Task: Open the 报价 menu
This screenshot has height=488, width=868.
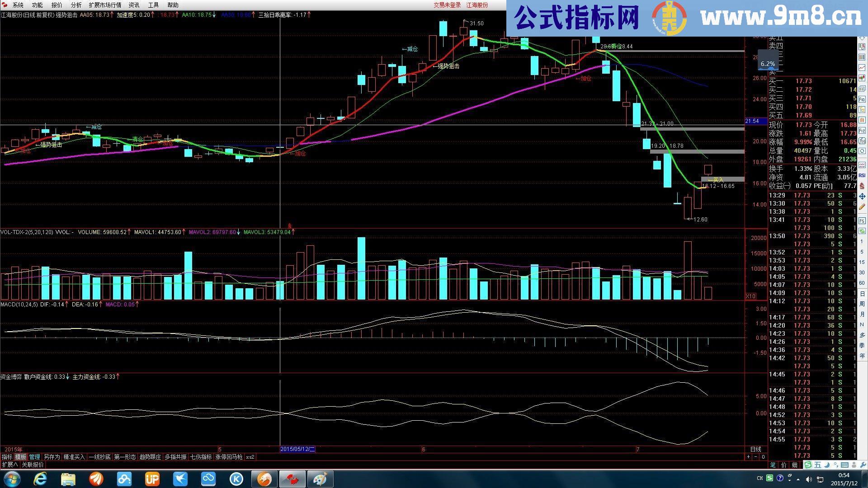Action: 57,5
